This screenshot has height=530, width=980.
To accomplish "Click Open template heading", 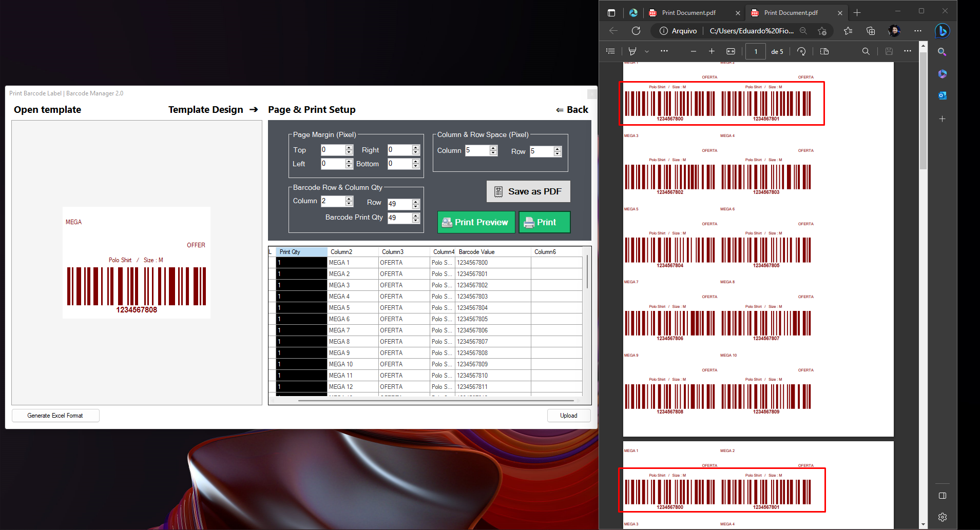I will [47, 110].
